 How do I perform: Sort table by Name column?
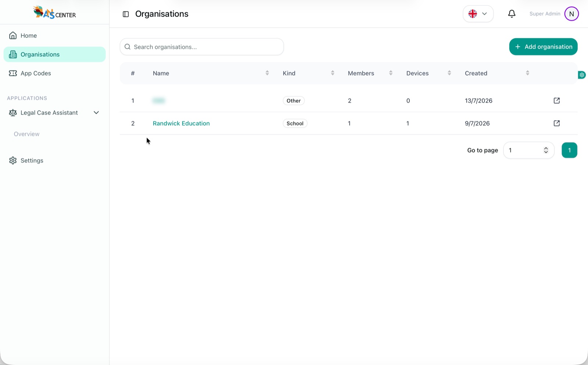click(267, 73)
